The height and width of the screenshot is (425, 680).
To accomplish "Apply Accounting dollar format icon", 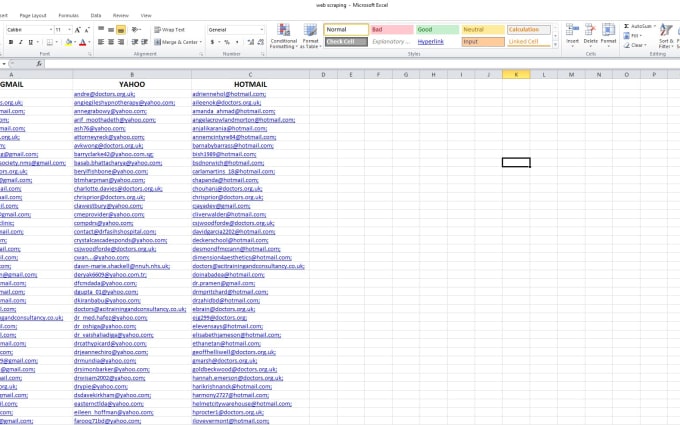I will (212, 42).
